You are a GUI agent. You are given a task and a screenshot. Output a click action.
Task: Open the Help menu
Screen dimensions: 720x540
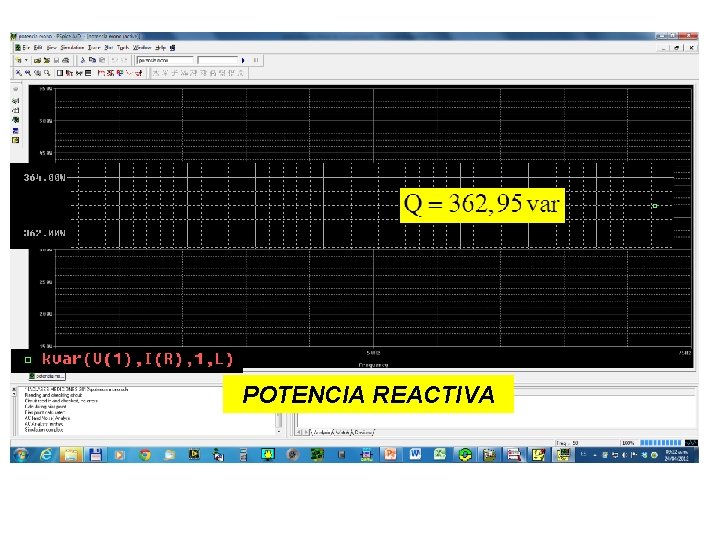pos(160,48)
